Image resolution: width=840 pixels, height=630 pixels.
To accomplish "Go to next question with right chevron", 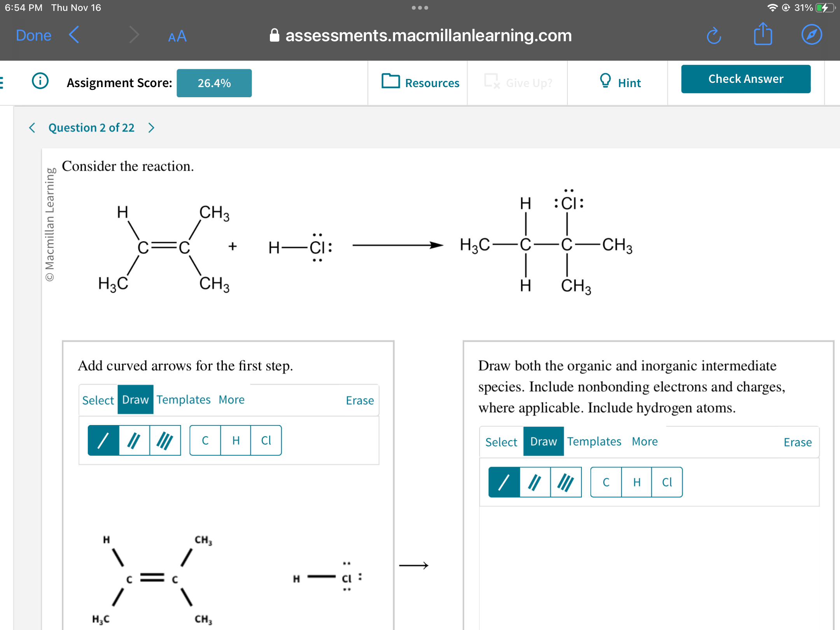I will 151,127.
